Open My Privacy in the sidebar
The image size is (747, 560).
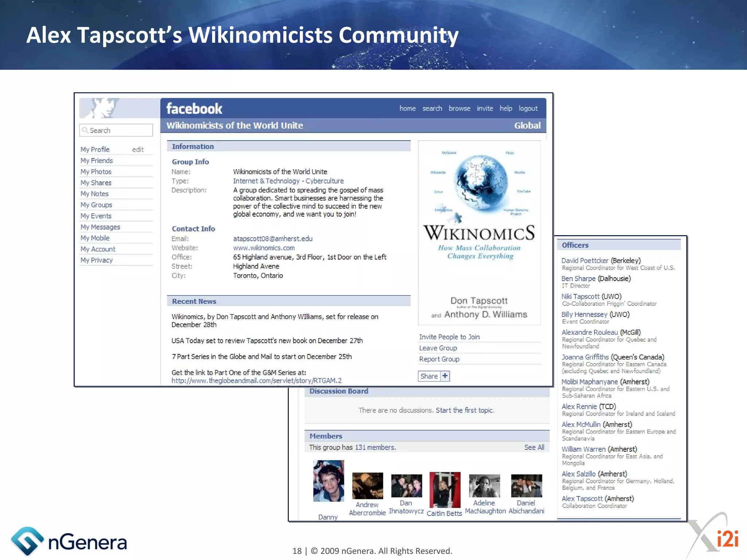click(97, 260)
